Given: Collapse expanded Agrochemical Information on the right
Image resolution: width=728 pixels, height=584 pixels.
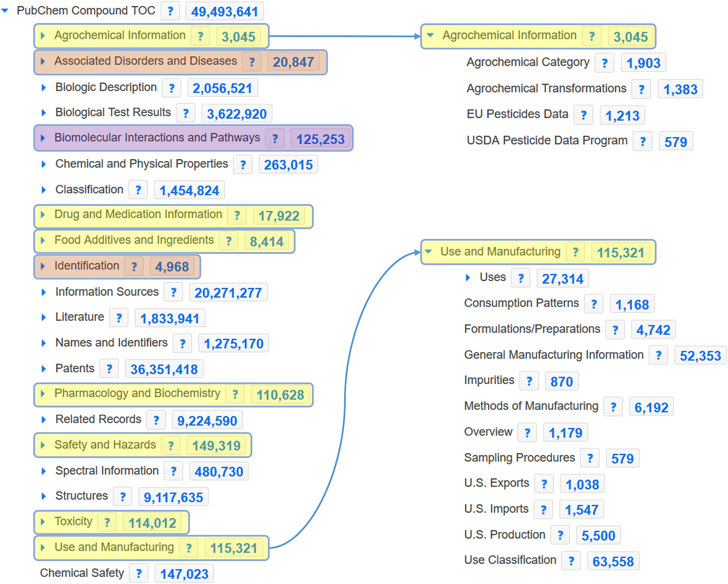Looking at the screenshot, I should 431,35.
